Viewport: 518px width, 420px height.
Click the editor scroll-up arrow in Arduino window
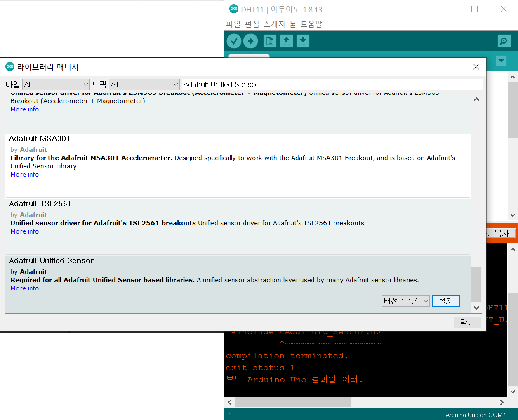(513, 77)
